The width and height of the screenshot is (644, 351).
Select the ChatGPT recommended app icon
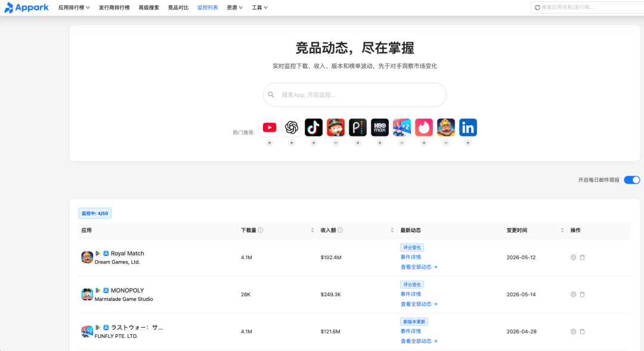[292, 128]
